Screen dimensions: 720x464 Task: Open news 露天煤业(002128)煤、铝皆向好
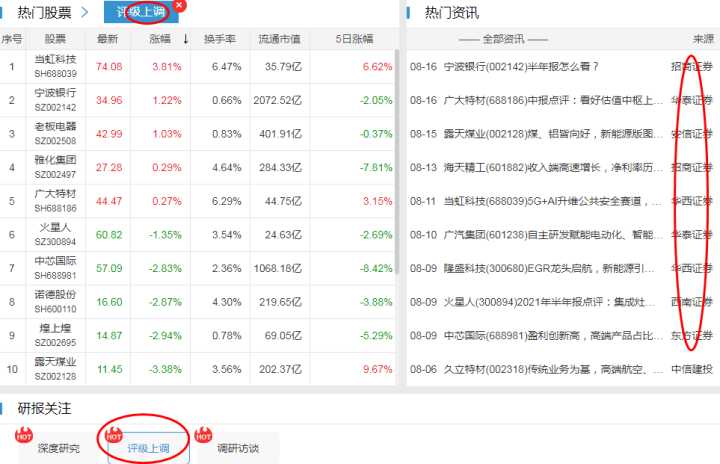click(x=553, y=134)
